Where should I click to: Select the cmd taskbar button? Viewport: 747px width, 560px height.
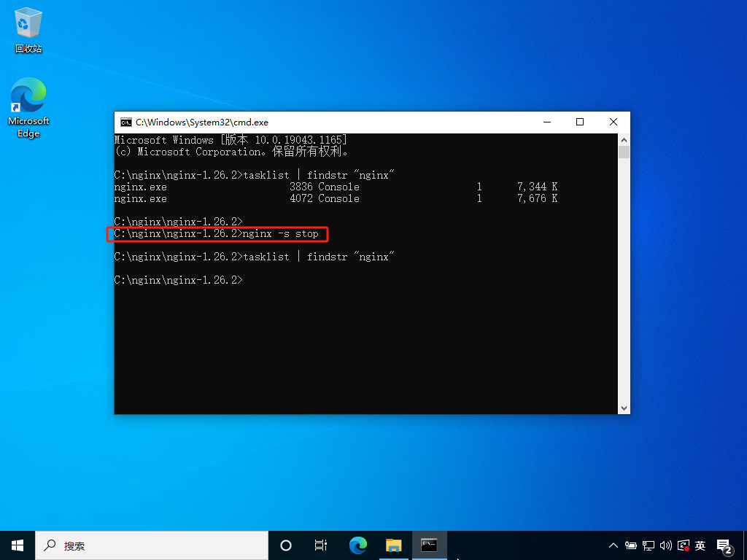click(429, 545)
